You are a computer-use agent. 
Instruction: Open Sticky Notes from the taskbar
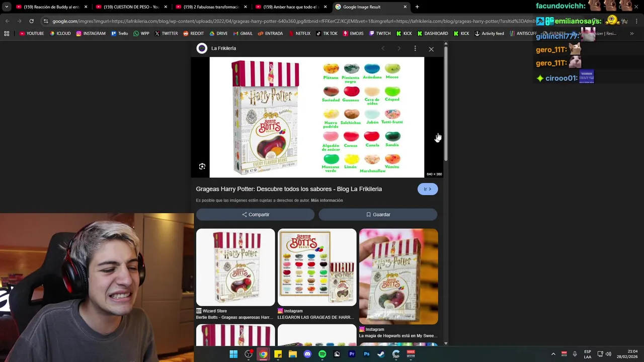click(x=278, y=354)
